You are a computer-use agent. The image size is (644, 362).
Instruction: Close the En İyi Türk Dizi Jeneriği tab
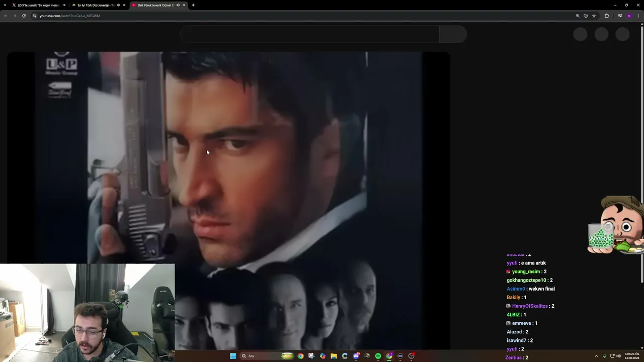click(x=124, y=5)
